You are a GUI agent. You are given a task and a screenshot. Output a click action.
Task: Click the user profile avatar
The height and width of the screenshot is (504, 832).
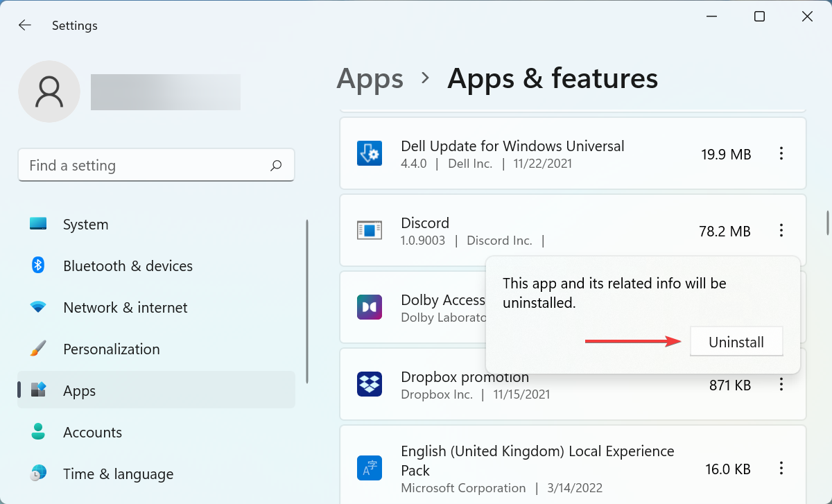[x=49, y=91]
